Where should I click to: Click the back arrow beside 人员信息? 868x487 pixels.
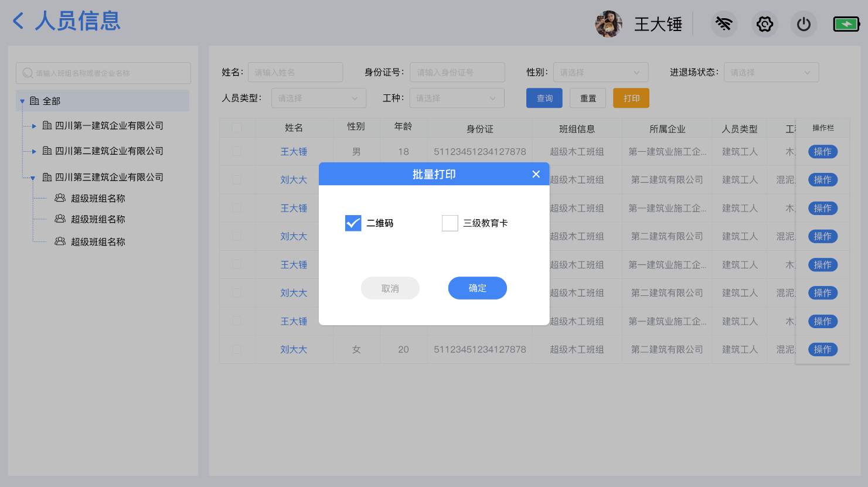click(x=18, y=21)
